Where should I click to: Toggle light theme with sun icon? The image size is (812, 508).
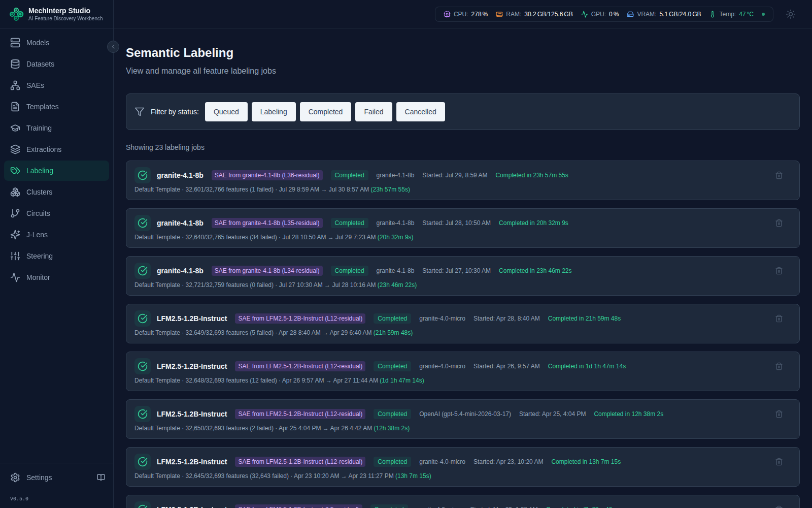click(790, 14)
